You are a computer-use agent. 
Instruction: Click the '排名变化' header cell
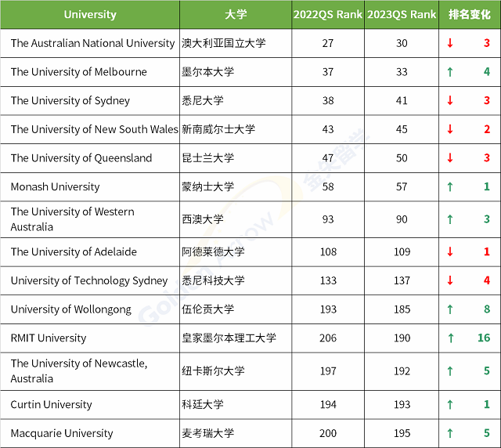(x=470, y=14)
